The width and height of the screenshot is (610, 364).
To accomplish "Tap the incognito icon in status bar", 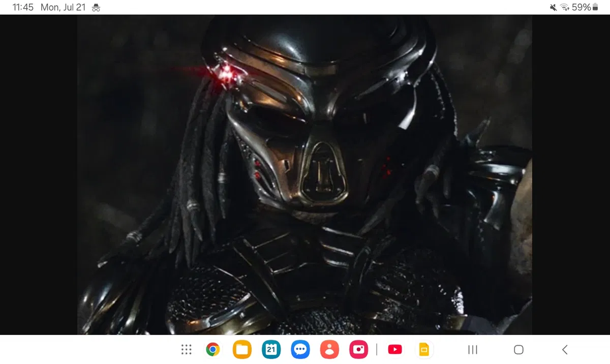I will (x=96, y=8).
